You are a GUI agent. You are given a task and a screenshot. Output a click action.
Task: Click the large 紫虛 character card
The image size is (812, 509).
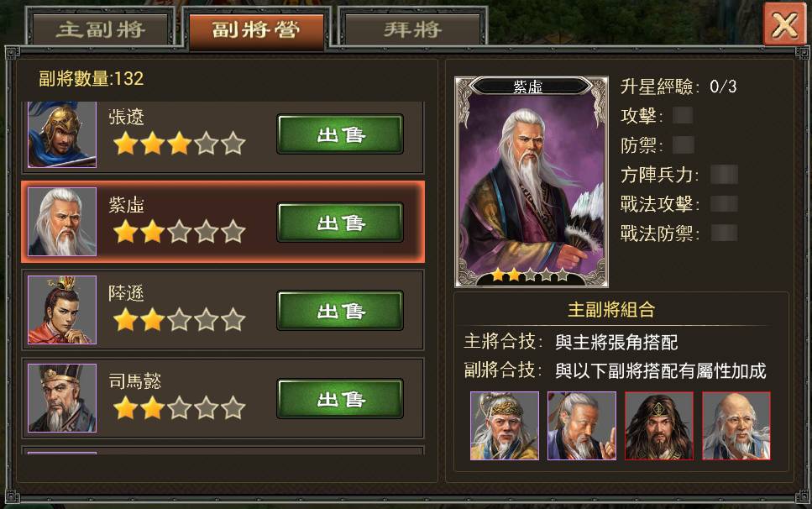point(532,181)
